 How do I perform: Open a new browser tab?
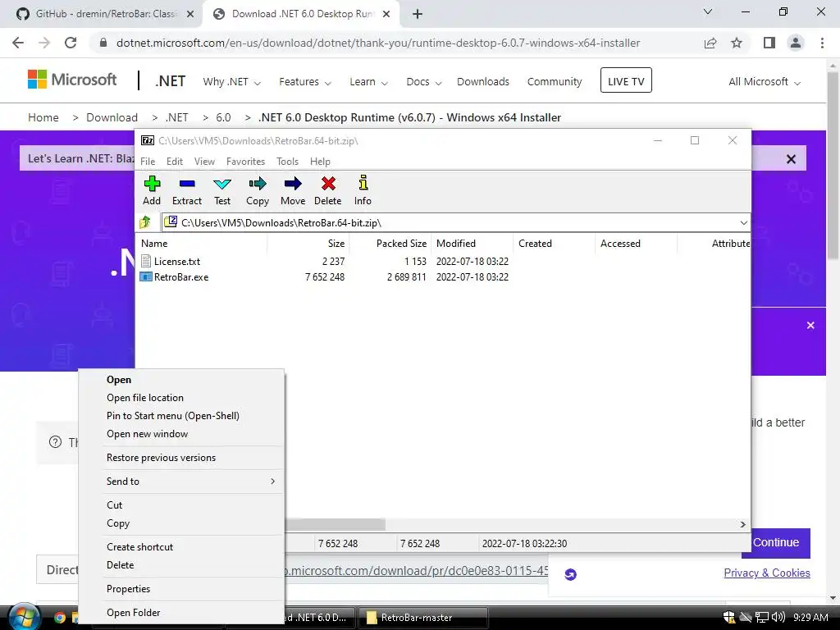click(418, 14)
